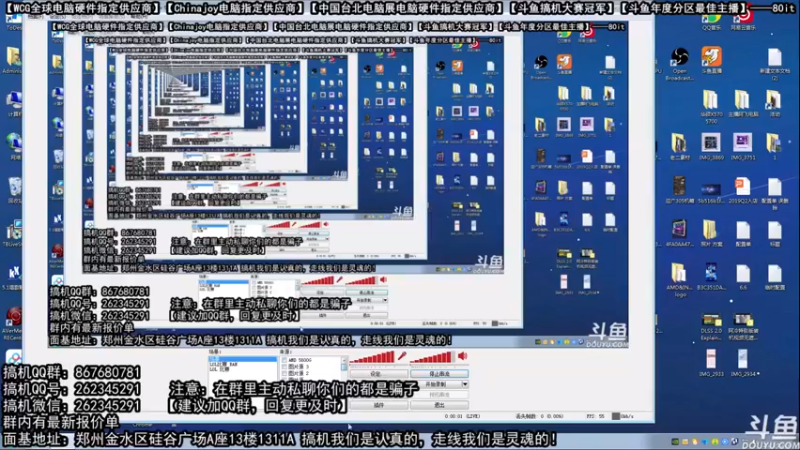
Task: Open the QQ音乐 desktop shortcut
Action: point(711,22)
